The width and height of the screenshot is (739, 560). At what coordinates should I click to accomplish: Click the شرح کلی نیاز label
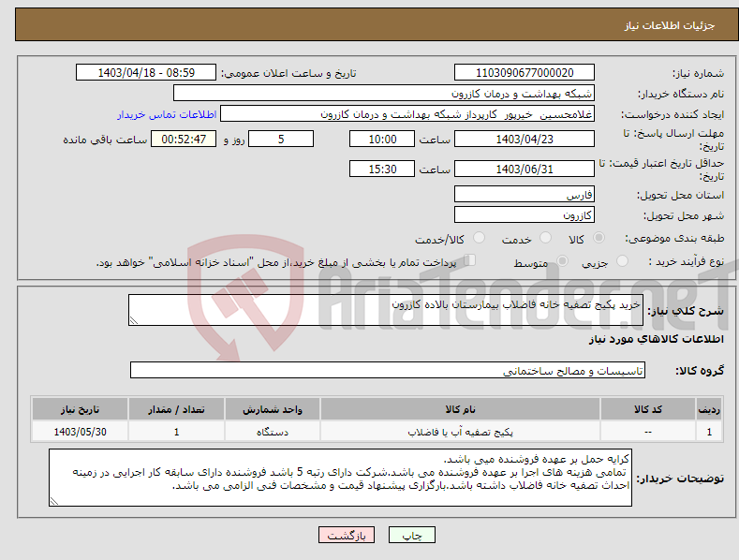pos(686,311)
